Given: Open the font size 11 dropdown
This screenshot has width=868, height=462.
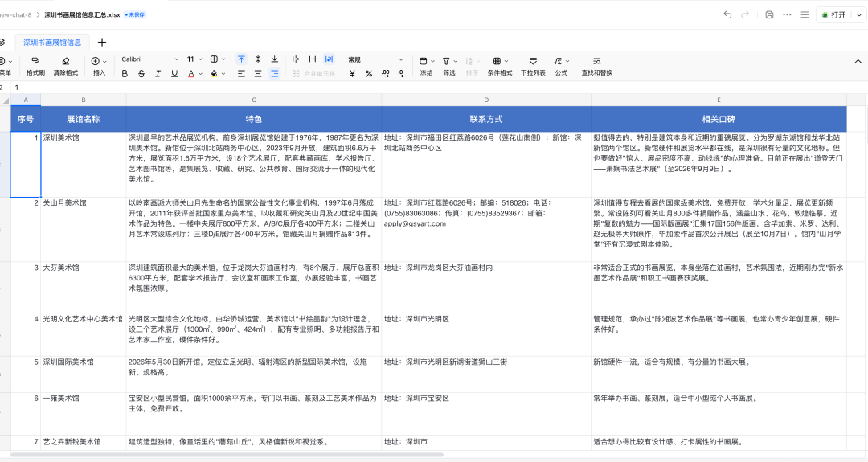Looking at the screenshot, I should click(194, 59).
